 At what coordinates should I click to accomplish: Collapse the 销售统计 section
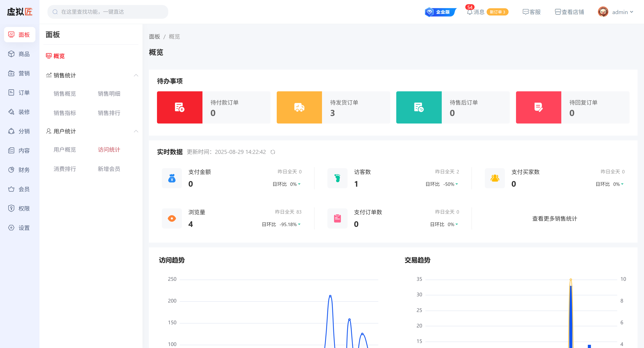(136, 75)
